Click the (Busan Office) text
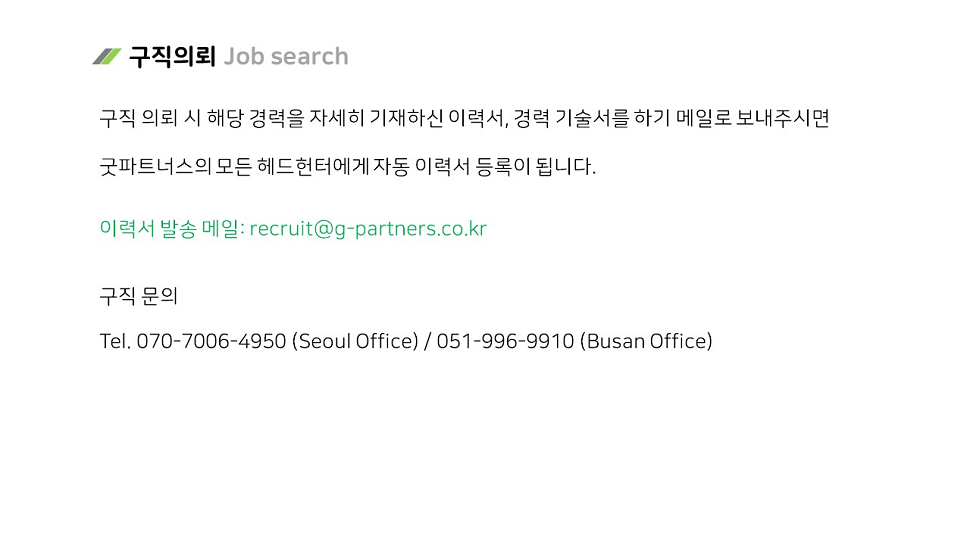Screen dimensions: 970x545 coord(646,341)
